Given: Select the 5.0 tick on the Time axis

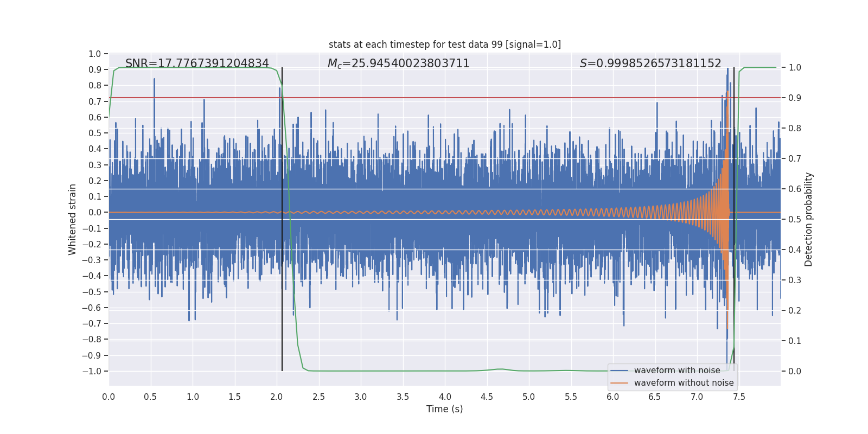Looking at the screenshot, I should pyautogui.click(x=529, y=397).
